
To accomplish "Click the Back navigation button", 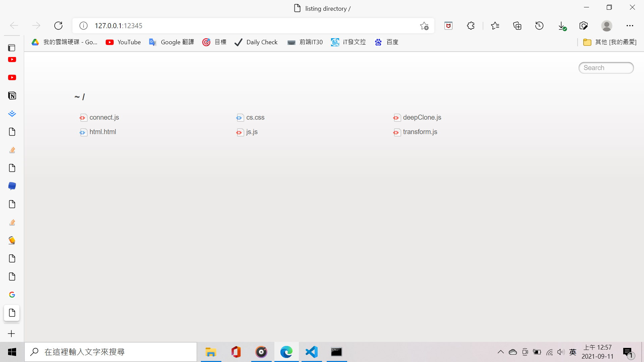I will coord(14,25).
